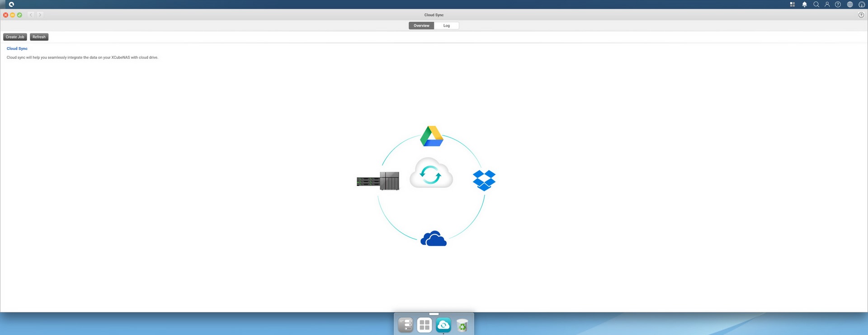Click the central cloud sync icon
The width and height of the screenshot is (868, 335).
[x=431, y=173]
